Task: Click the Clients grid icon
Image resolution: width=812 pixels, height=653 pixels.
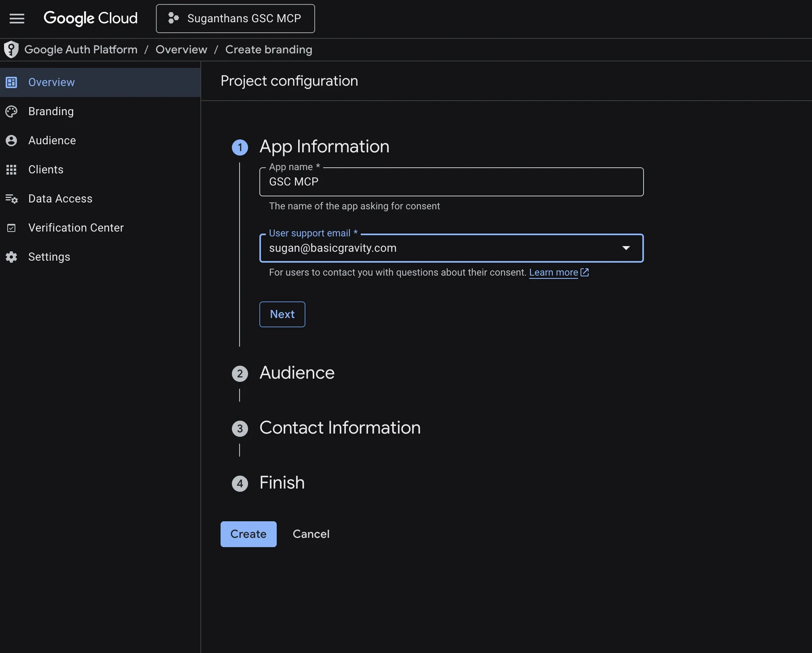Action: click(x=11, y=170)
